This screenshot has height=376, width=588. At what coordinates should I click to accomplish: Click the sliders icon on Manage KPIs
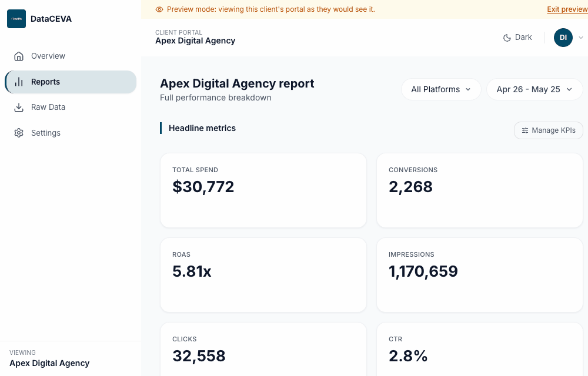click(x=525, y=130)
